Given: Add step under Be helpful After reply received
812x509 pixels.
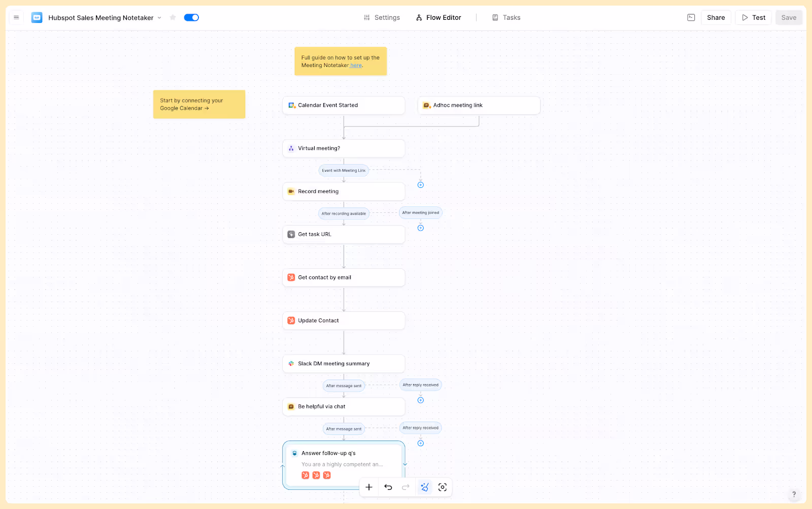Looking at the screenshot, I should point(421,443).
